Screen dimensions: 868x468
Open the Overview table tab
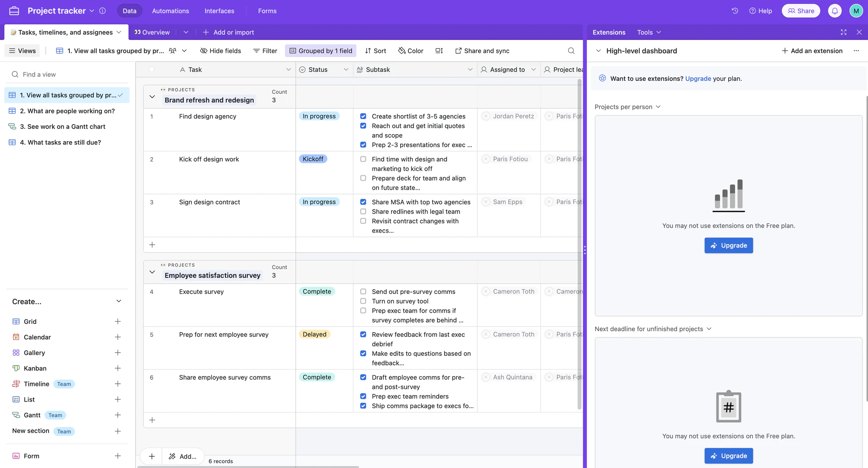click(x=152, y=32)
